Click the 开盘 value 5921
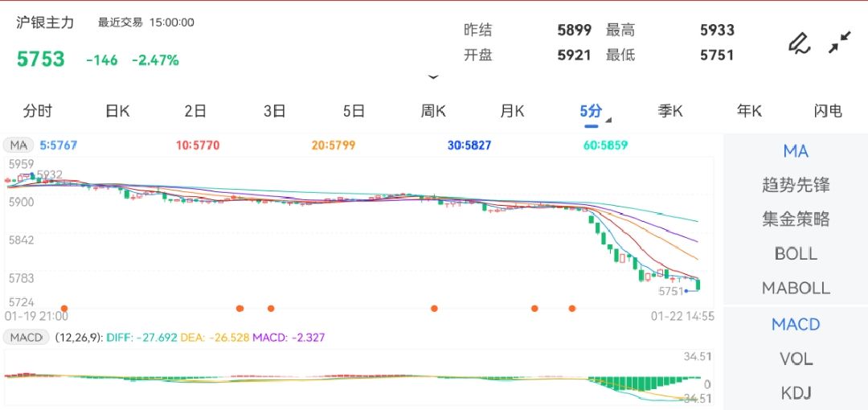This screenshot has width=868, height=410. point(574,55)
